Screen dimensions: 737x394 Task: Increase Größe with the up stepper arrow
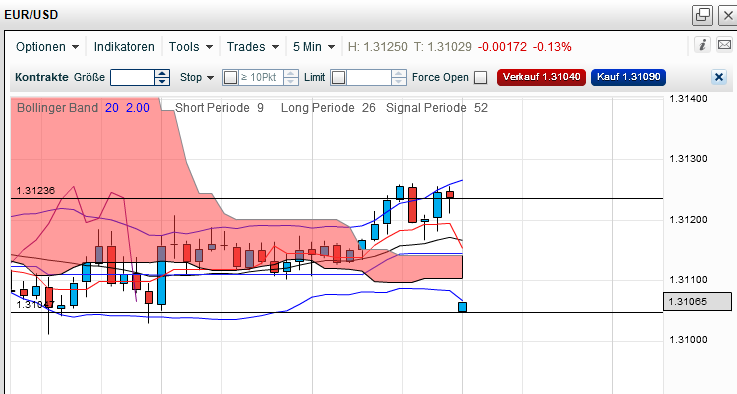pos(162,73)
